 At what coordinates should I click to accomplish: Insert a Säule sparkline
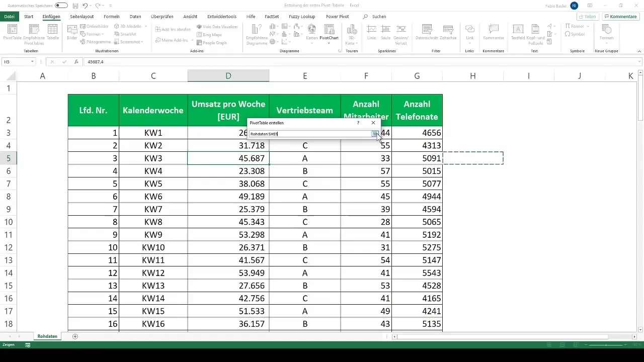tap(386, 32)
